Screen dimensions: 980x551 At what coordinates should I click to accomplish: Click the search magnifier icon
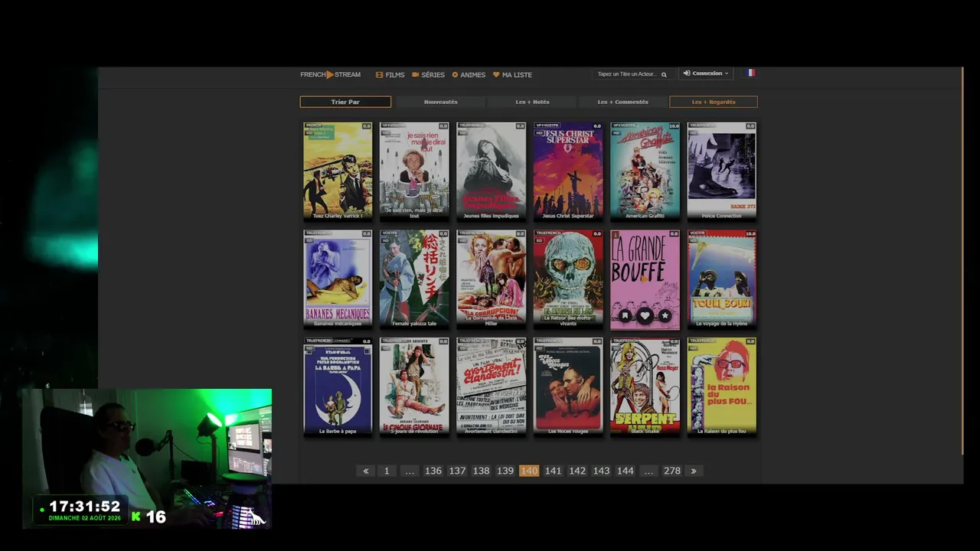(664, 74)
